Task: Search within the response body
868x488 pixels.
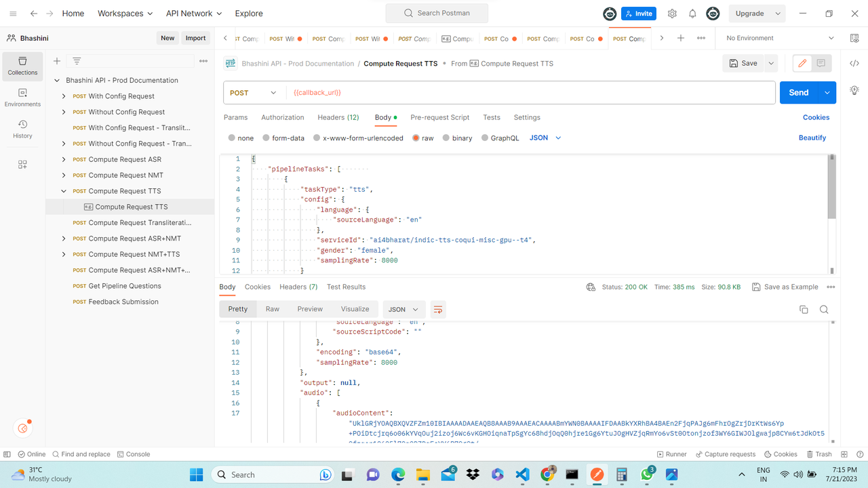Action: (x=824, y=310)
